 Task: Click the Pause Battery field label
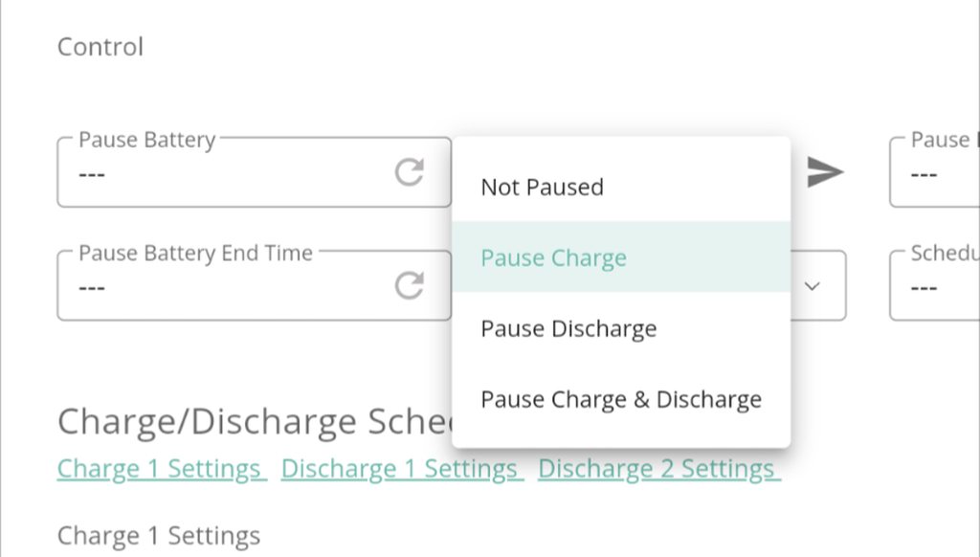coord(146,140)
